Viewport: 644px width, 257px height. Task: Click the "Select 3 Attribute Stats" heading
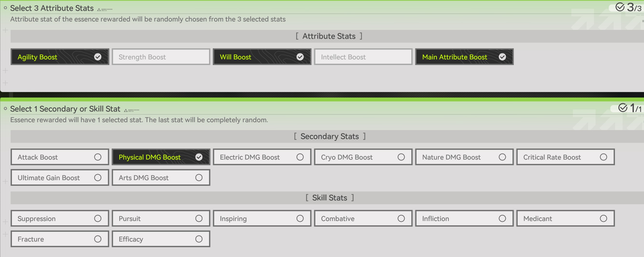pos(52,8)
